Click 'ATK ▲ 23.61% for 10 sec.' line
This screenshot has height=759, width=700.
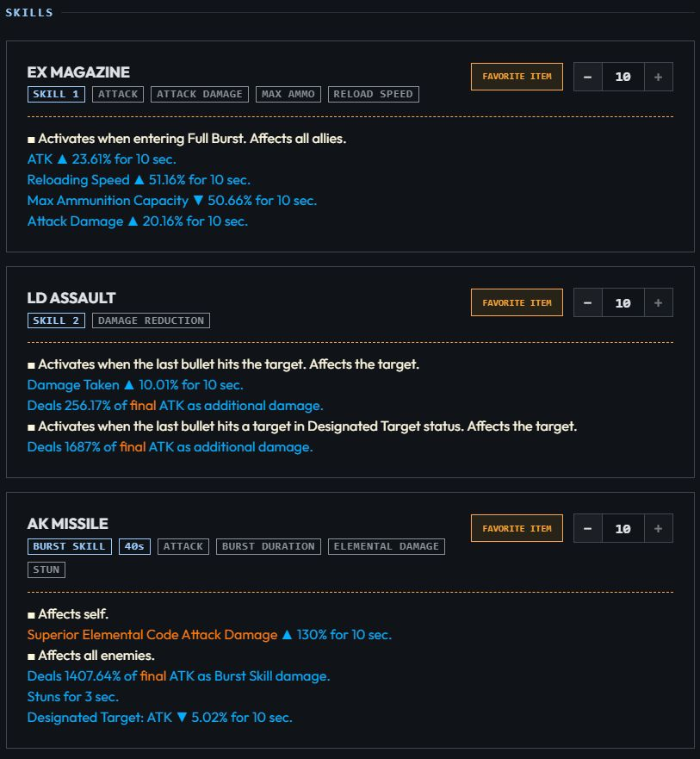point(102,159)
